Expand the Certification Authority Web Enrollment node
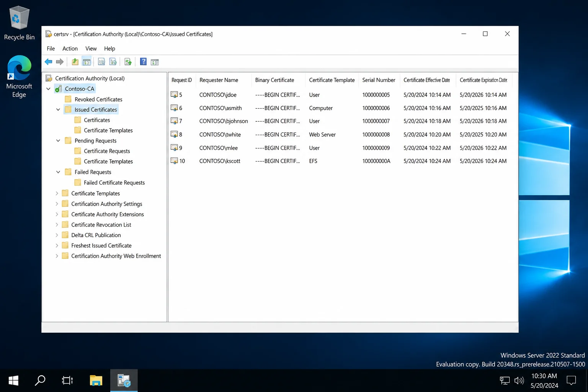Viewport: 588px width, 392px height. (x=57, y=256)
